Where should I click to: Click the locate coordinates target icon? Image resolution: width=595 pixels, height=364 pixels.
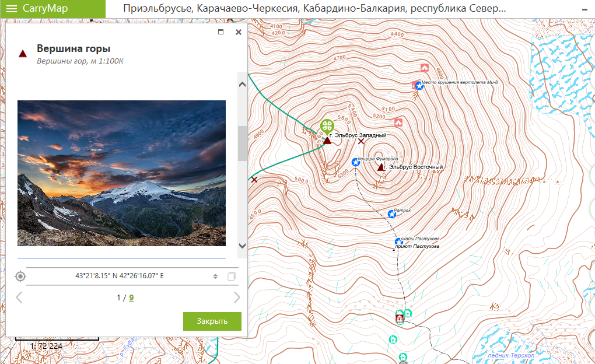click(20, 276)
